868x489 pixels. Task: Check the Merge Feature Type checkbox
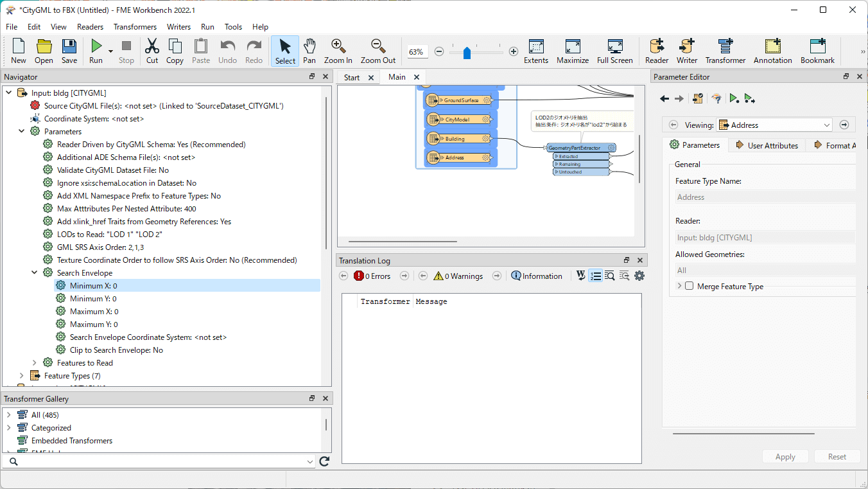pyautogui.click(x=690, y=286)
